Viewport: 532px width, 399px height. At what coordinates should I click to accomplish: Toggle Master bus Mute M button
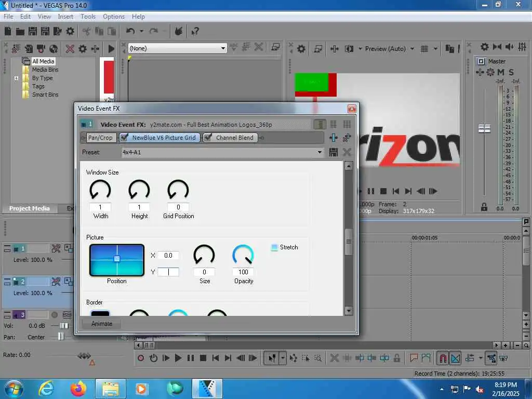click(501, 72)
